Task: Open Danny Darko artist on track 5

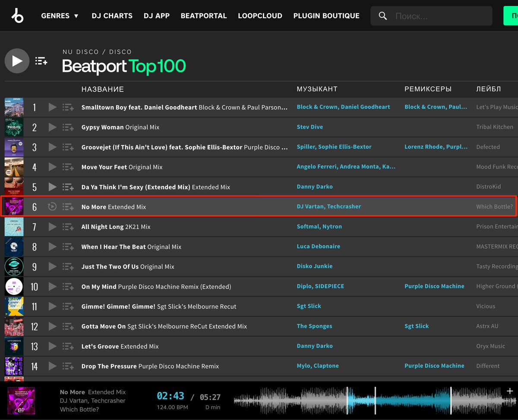Action: (x=315, y=186)
